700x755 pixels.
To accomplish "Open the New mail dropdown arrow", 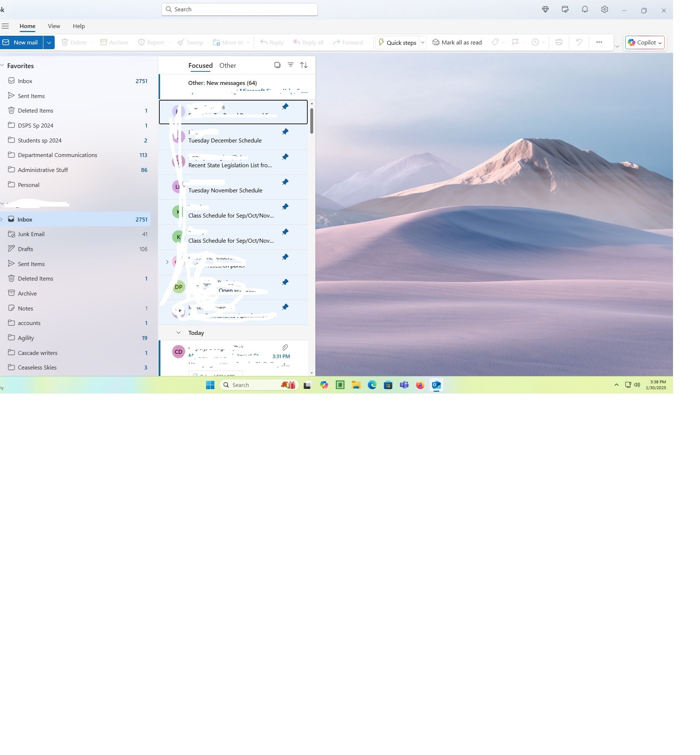I will pos(49,42).
